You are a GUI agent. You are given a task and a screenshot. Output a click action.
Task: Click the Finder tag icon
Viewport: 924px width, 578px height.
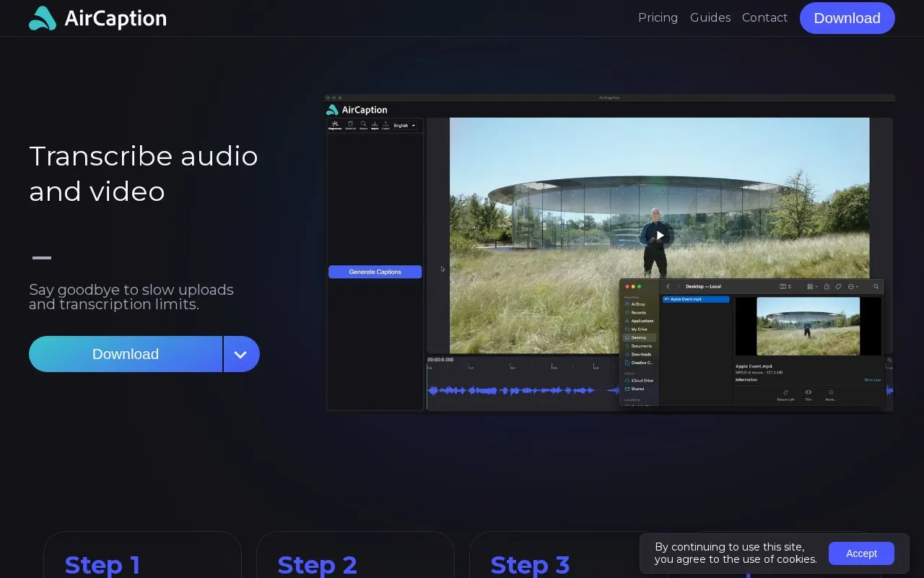[838, 287]
